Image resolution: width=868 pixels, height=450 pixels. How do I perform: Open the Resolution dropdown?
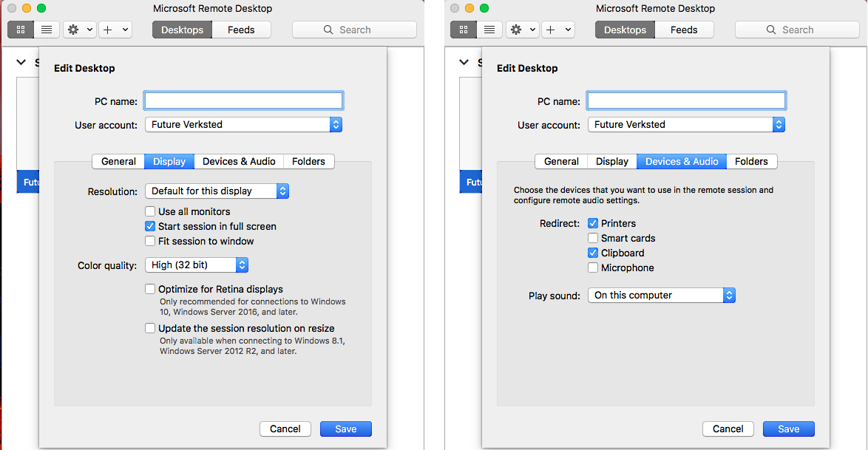[x=216, y=191]
